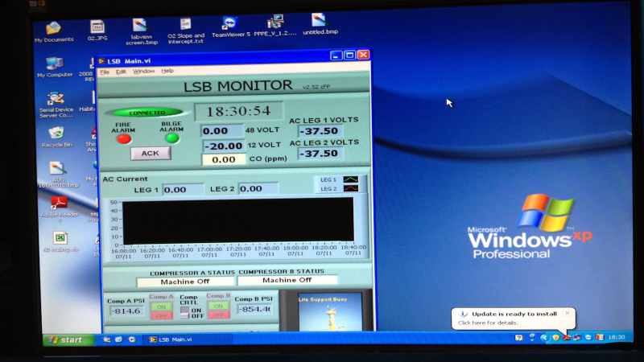Click Compressor B Status 'Machine Off' field
Screen dimensions: 644x362
(287, 280)
